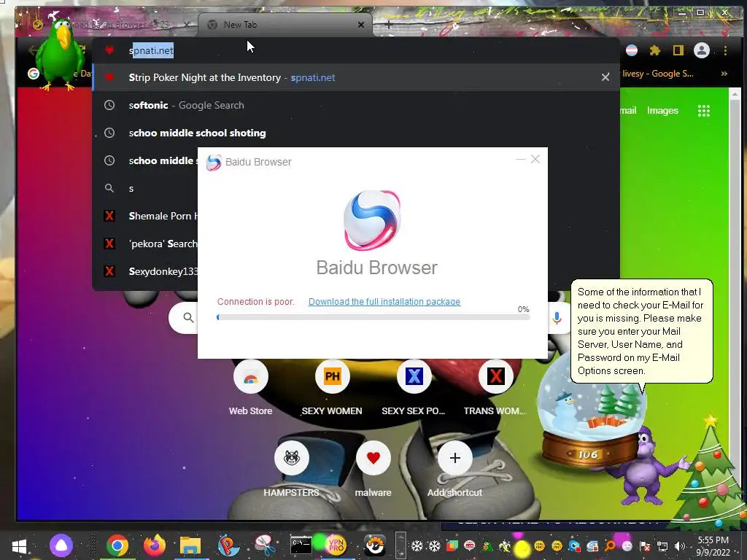Click Download the full installation package link
Viewport: 747px width, 560px height.
tap(384, 301)
